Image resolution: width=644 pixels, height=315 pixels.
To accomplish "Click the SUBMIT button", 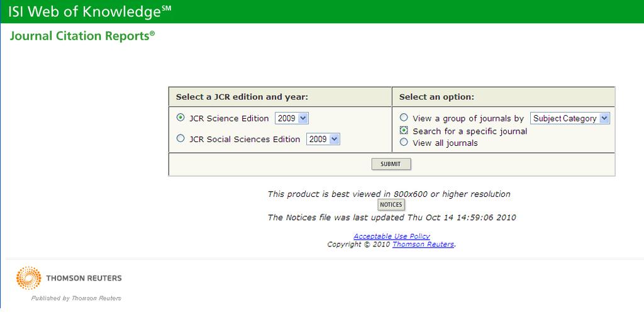I will 391,164.
